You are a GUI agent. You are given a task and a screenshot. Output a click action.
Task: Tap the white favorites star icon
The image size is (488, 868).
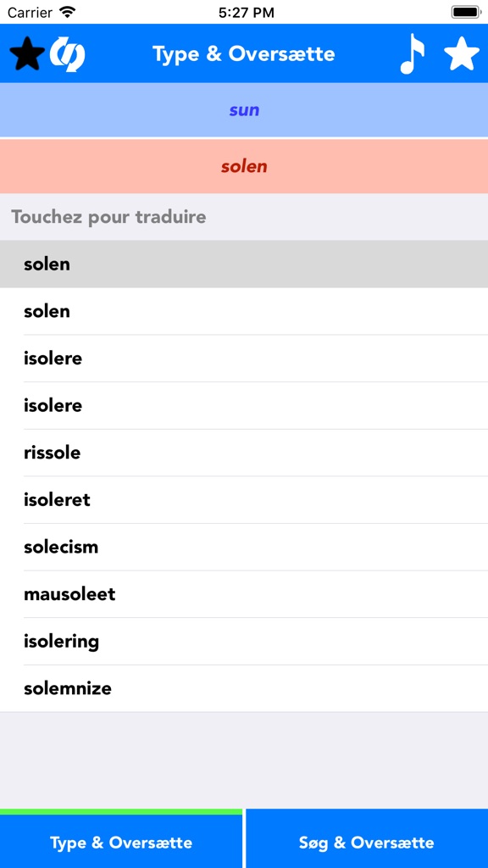pos(462,53)
